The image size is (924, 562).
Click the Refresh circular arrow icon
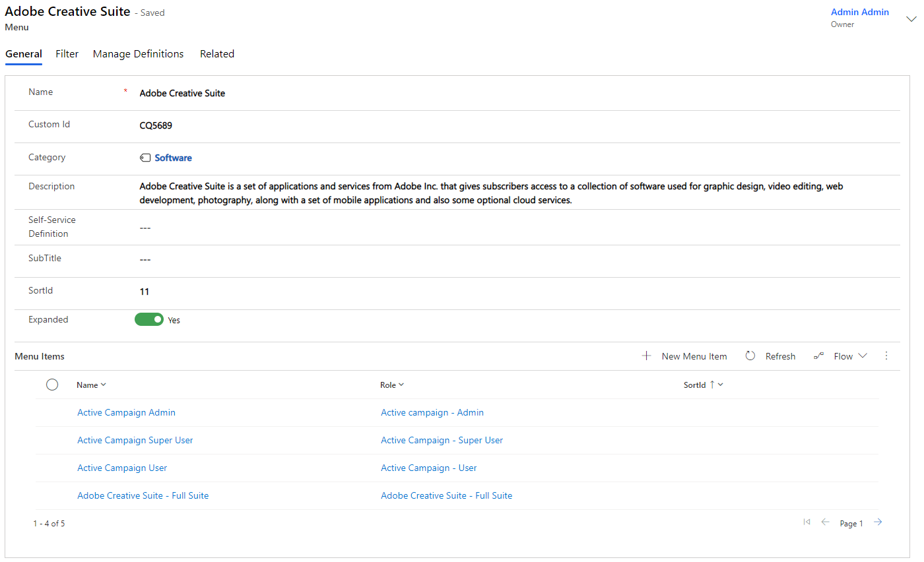750,356
